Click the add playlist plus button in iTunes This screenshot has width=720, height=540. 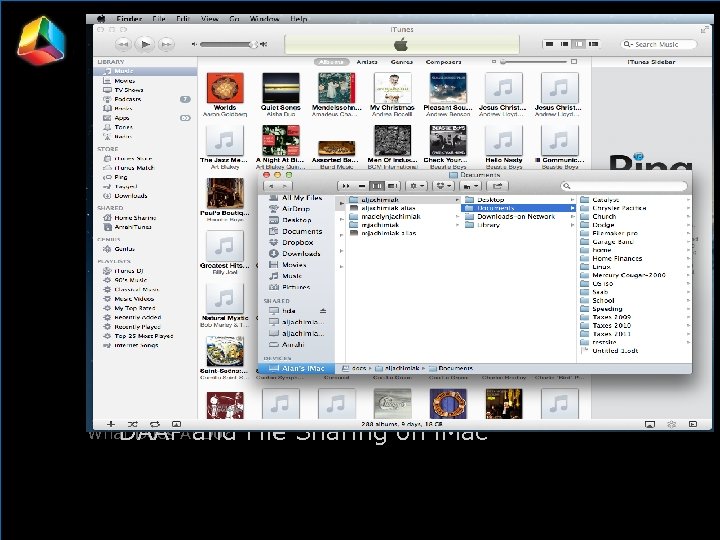111,424
